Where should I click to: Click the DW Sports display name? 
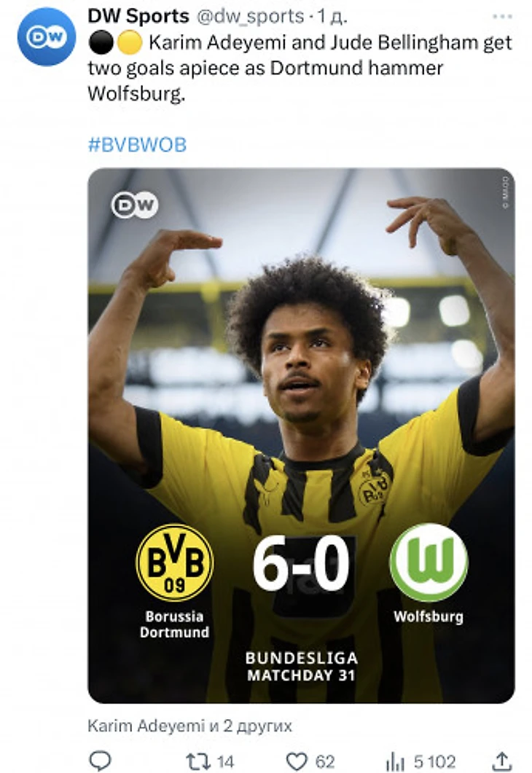point(138,16)
